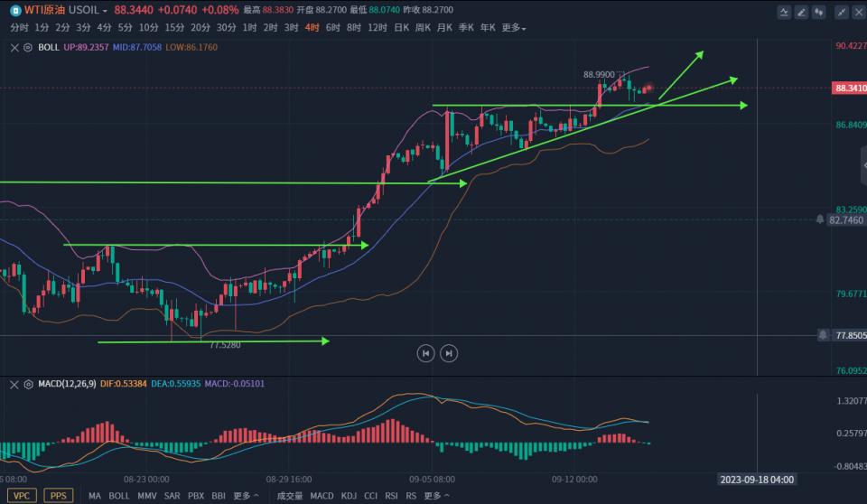Show the MACD sub-indicator in bottom bar
This screenshot has height=504, width=867.
tap(322, 496)
